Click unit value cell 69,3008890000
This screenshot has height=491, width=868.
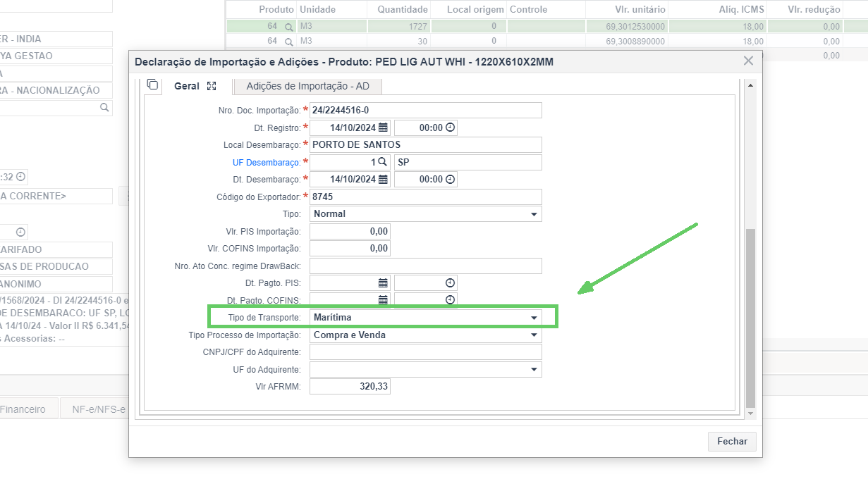tap(626, 42)
